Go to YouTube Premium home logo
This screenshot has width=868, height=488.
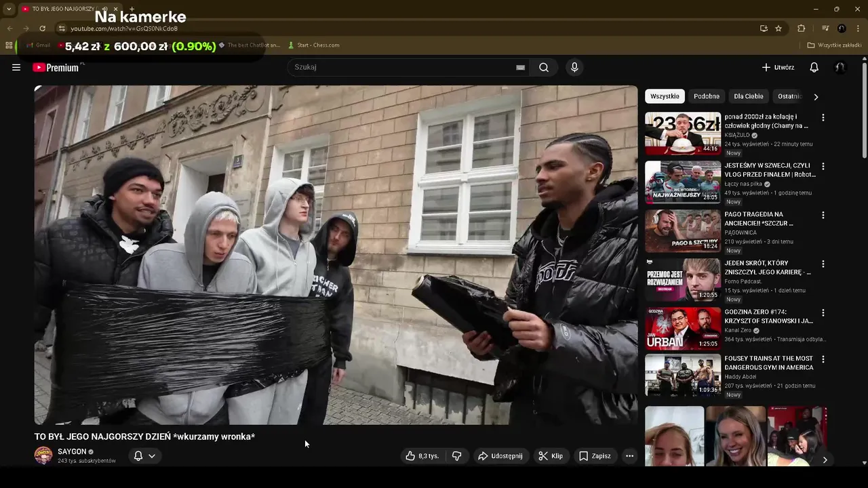[56, 67]
